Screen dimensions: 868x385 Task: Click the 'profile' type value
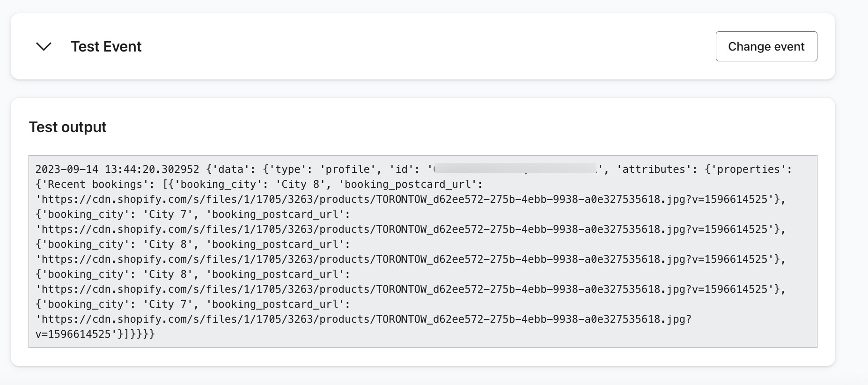[x=348, y=170]
